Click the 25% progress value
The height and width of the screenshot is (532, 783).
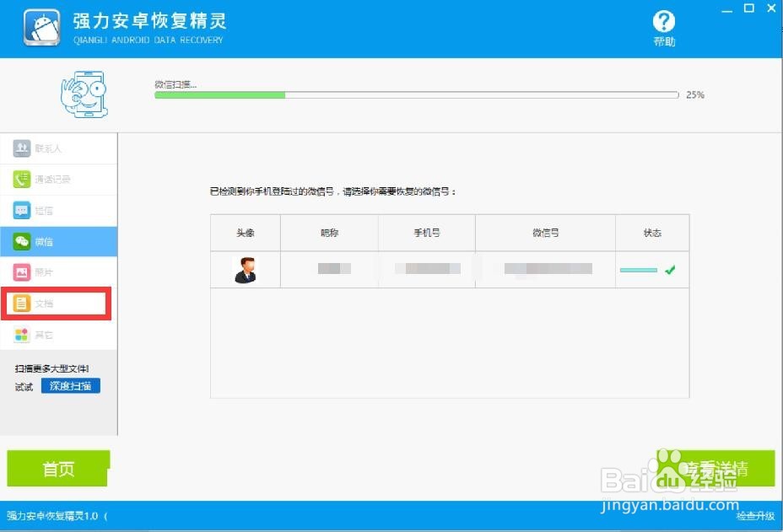694,94
